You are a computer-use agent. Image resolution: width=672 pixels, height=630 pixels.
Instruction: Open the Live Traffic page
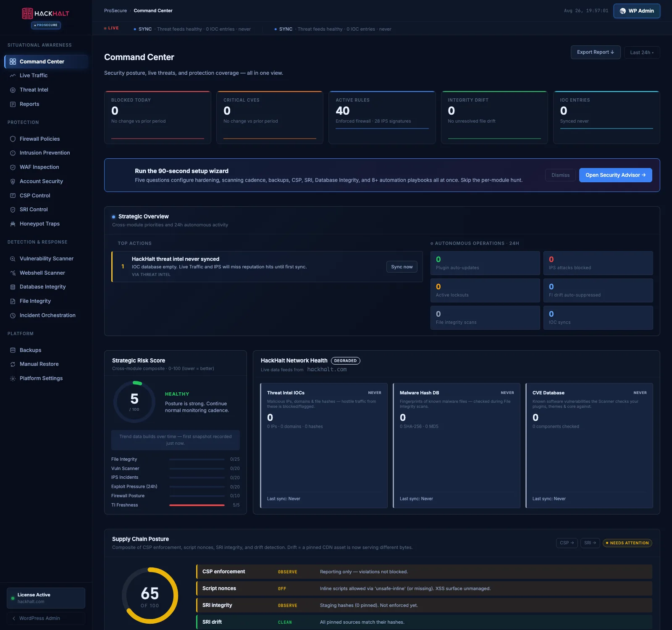46,76
